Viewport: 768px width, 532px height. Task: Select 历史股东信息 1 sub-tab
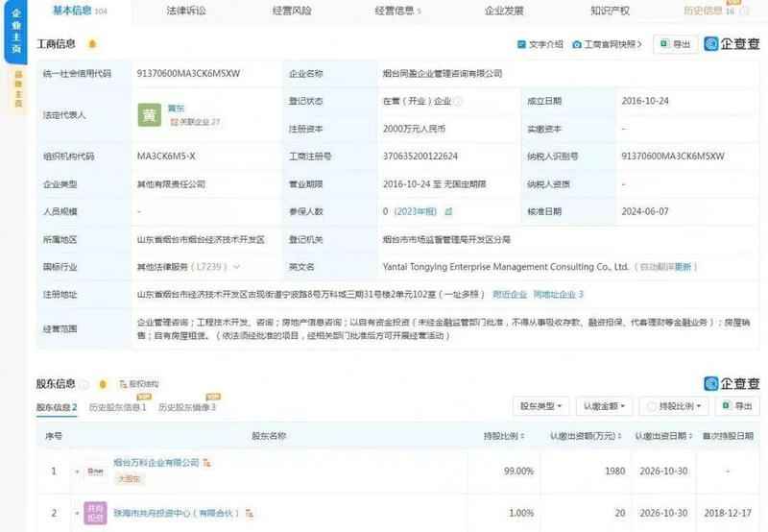pos(117,407)
